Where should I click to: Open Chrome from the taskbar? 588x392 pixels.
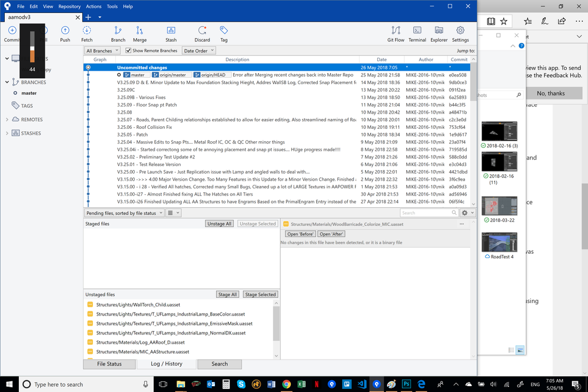click(x=286, y=384)
